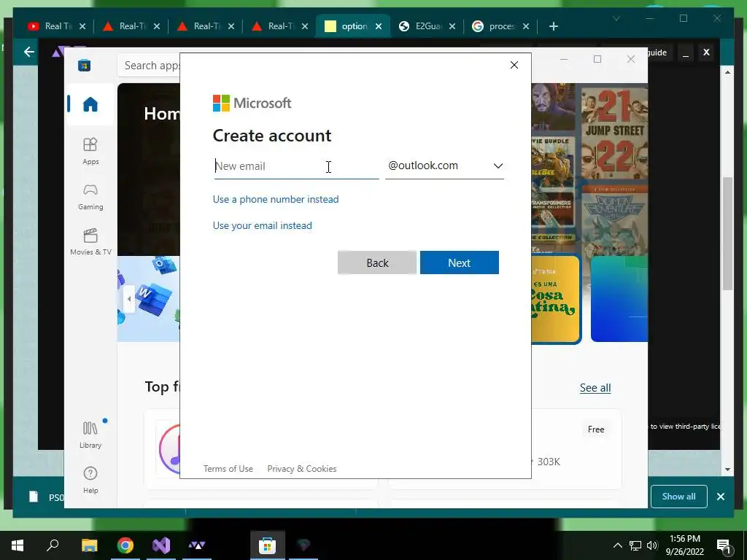Open the Cosa Latina promo tile
Viewport: 747px width, 560px height.
tap(555, 299)
